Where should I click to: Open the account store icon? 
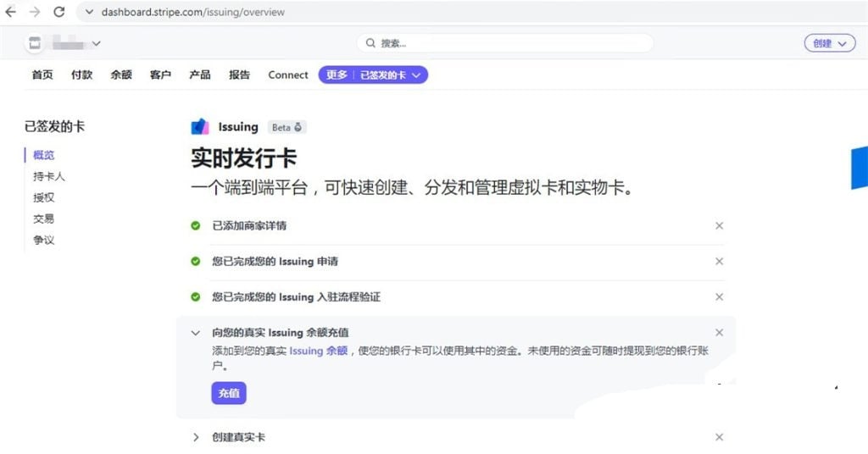pyautogui.click(x=35, y=43)
